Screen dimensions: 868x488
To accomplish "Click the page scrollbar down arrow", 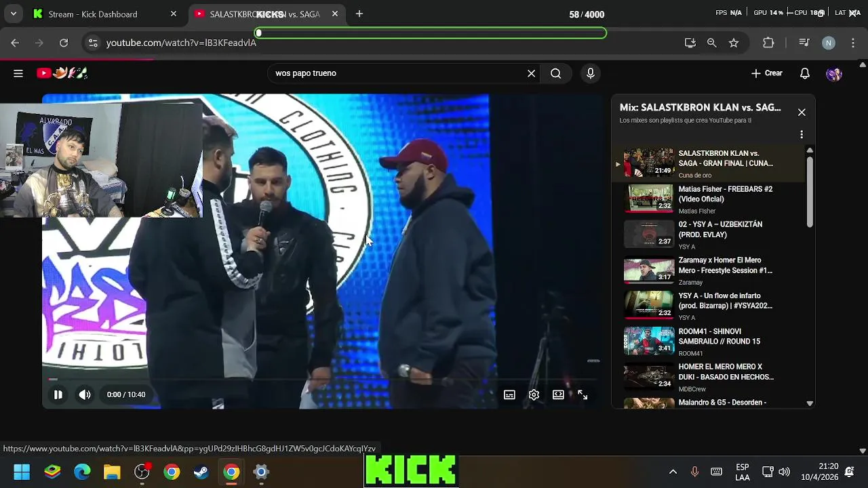I will click(x=863, y=450).
